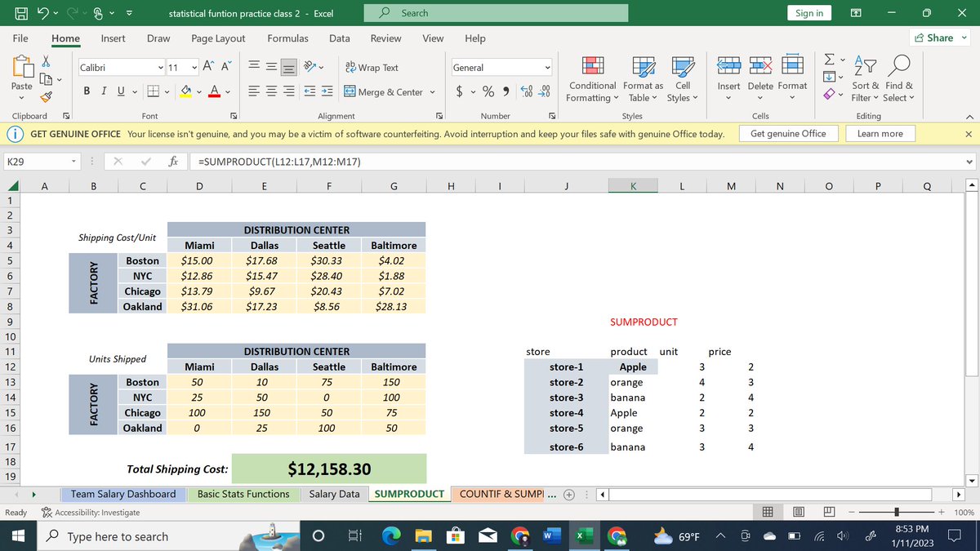Screen dimensions: 980x551
Task: Toggle Center horizontal alignment
Action: click(x=271, y=92)
